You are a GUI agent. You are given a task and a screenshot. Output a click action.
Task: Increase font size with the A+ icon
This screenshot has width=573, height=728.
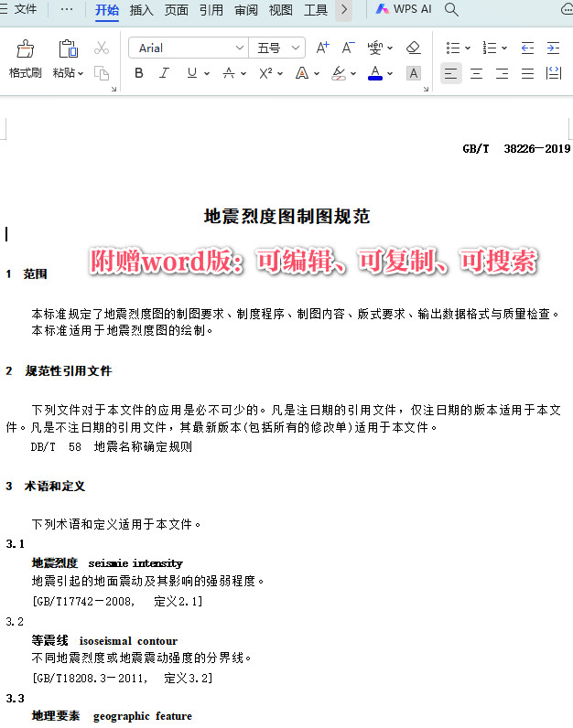tap(322, 48)
